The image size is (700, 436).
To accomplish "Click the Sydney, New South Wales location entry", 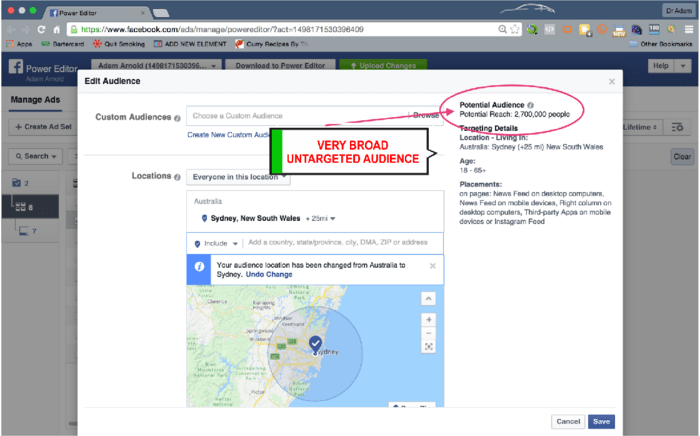I will click(255, 218).
